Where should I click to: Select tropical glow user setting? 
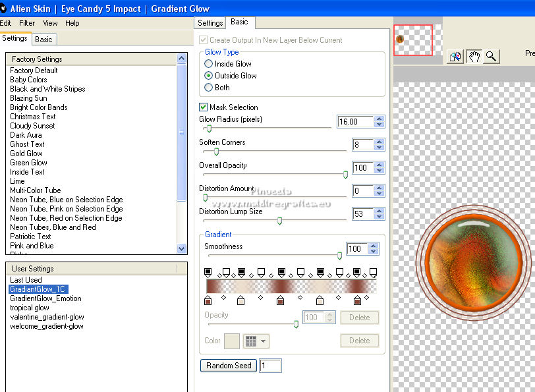point(30,308)
